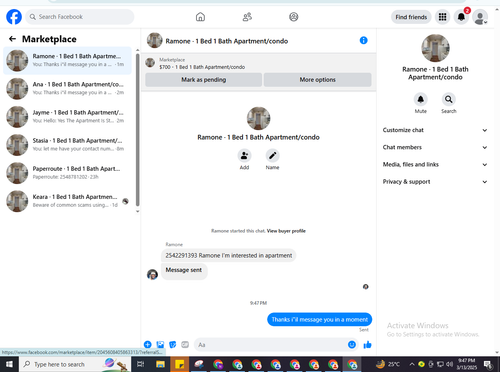
Task: Open the Windows notification center icon
Action: coord(488,364)
